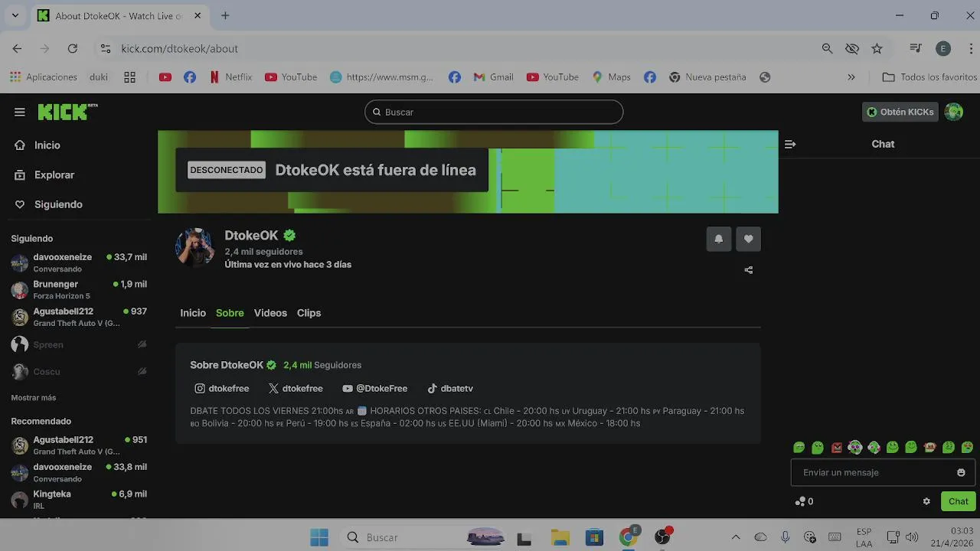
Task: Click the green Chat send button
Action: (959, 501)
